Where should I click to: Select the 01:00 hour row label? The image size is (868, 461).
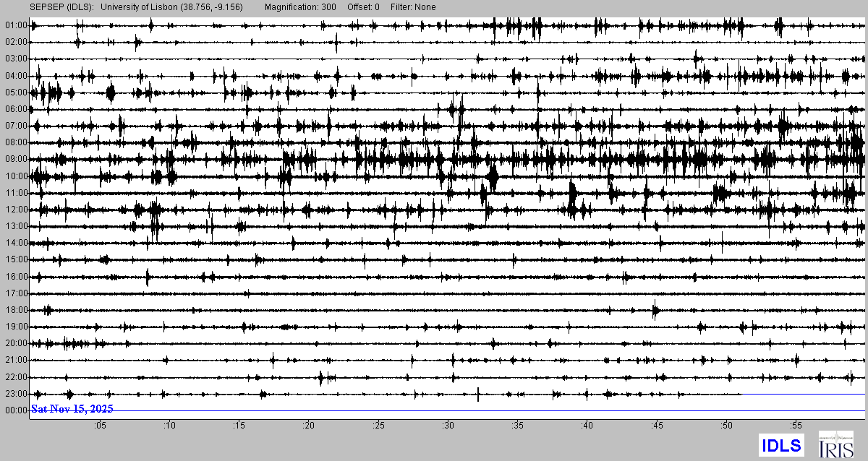(16, 25)
